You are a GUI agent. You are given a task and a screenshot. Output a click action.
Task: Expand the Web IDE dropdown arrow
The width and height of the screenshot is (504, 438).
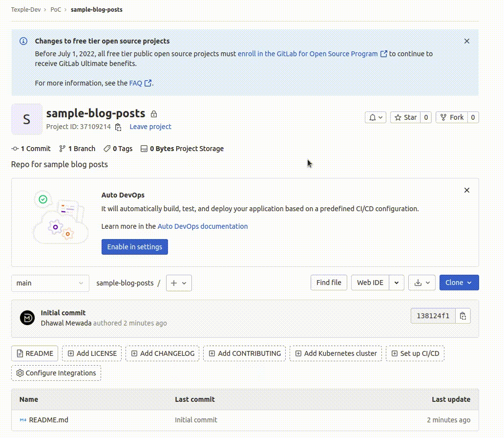pos(396,282)
